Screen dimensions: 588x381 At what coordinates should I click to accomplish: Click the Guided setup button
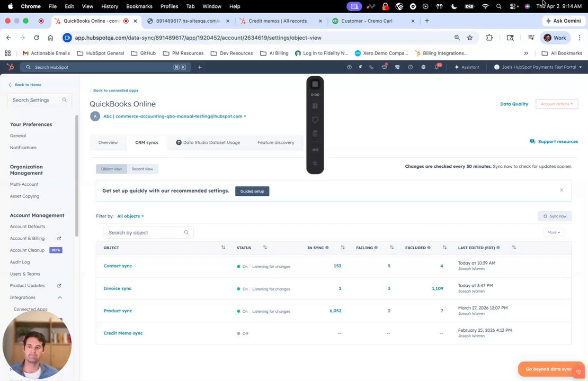coord(252,191)
